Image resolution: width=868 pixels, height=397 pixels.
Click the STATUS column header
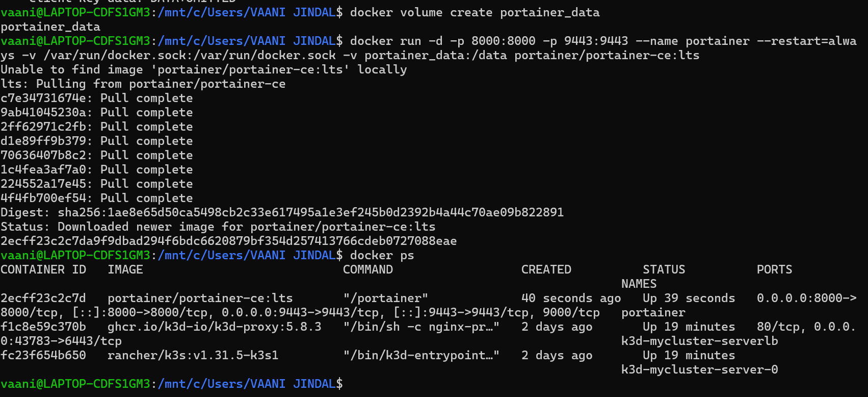pos(664,269)
